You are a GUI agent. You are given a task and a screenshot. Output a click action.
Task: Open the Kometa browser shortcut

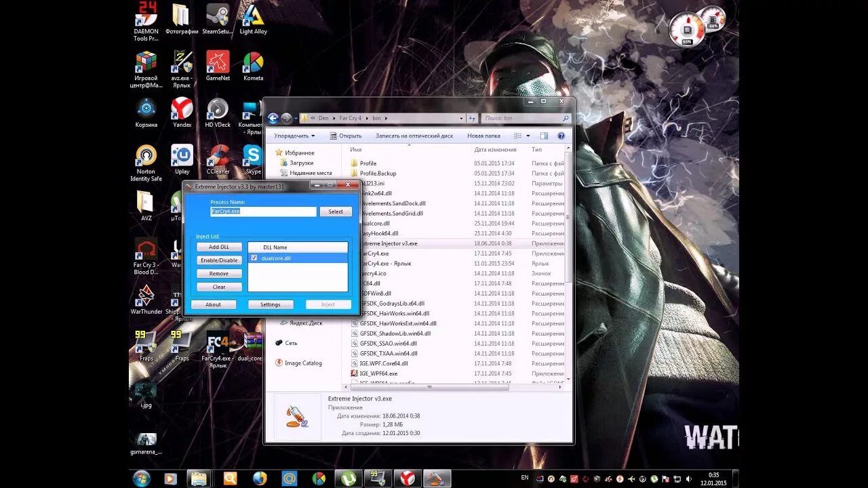click(254, 66)
